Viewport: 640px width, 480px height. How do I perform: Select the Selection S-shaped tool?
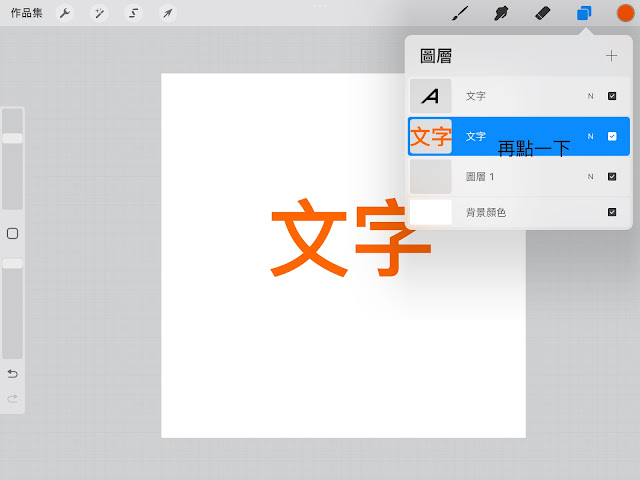pos(133,13)
